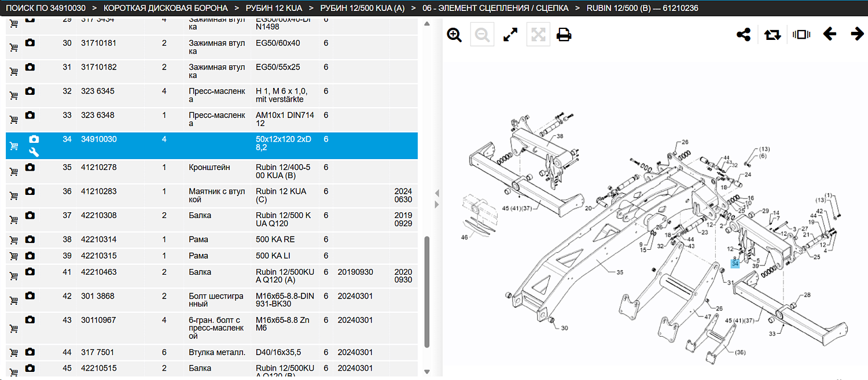Image resolution: width=868 pixels, height=380 pixels.
Task: Print the parts diagram
Action: point(564,35)
